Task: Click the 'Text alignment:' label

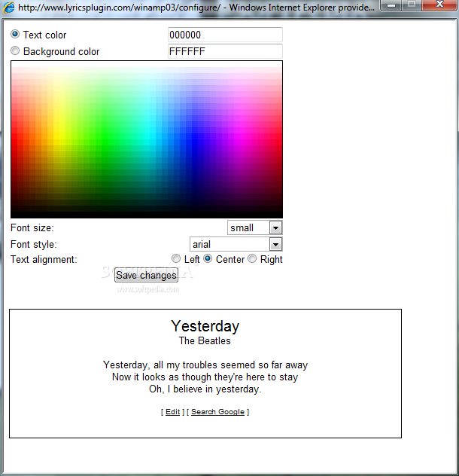Action: pyautogui.click(x=44, y=260)
